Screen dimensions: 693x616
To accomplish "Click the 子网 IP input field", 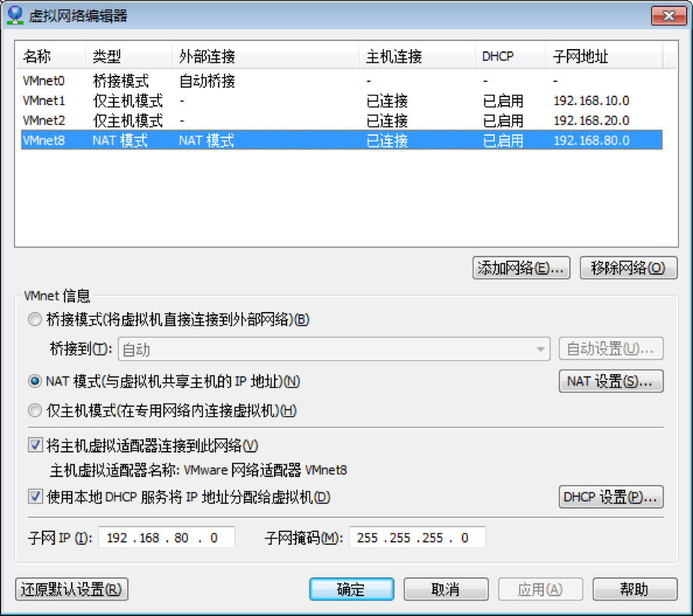I will [167, 538].
